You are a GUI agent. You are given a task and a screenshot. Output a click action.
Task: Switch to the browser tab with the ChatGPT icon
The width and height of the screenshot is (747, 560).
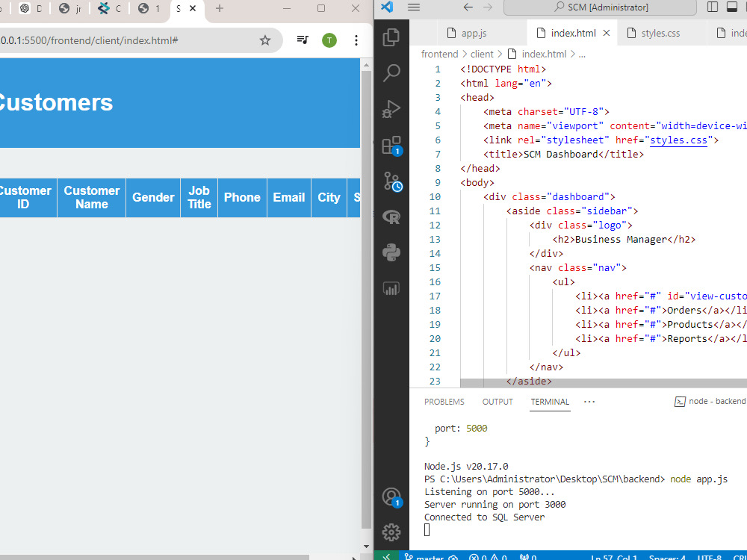[x=31, y=8]
